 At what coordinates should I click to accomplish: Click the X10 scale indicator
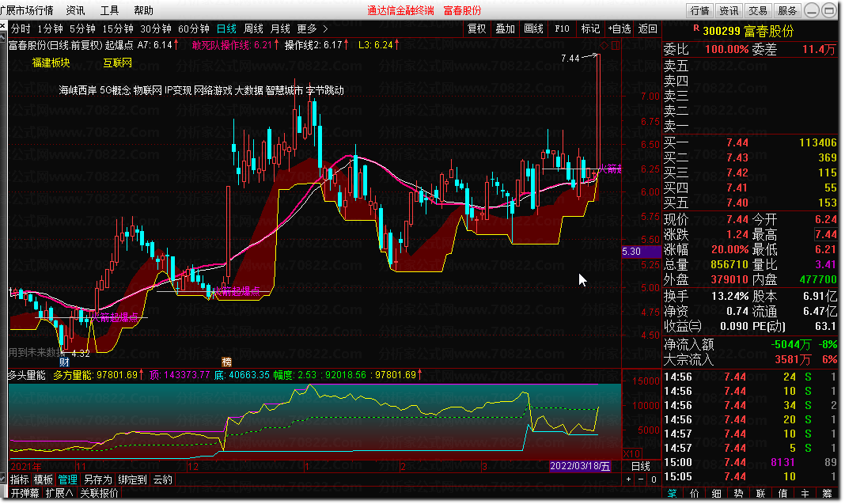point(631,453)
